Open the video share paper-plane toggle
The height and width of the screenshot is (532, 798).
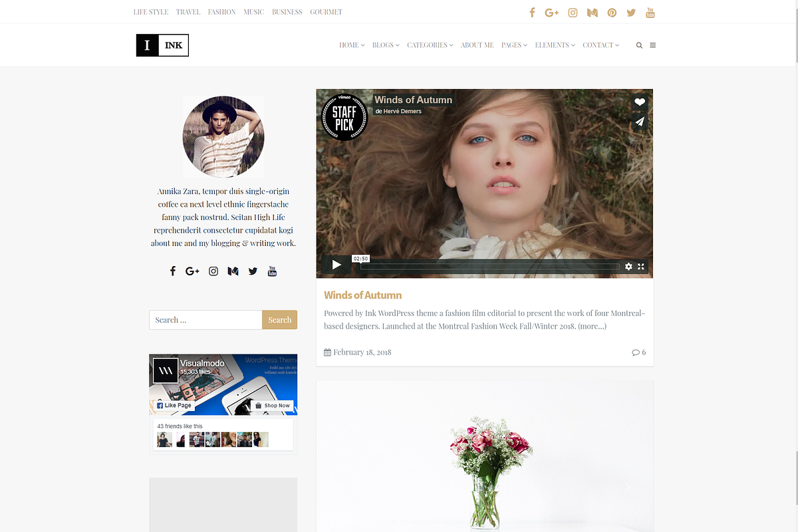click(639, 122)
